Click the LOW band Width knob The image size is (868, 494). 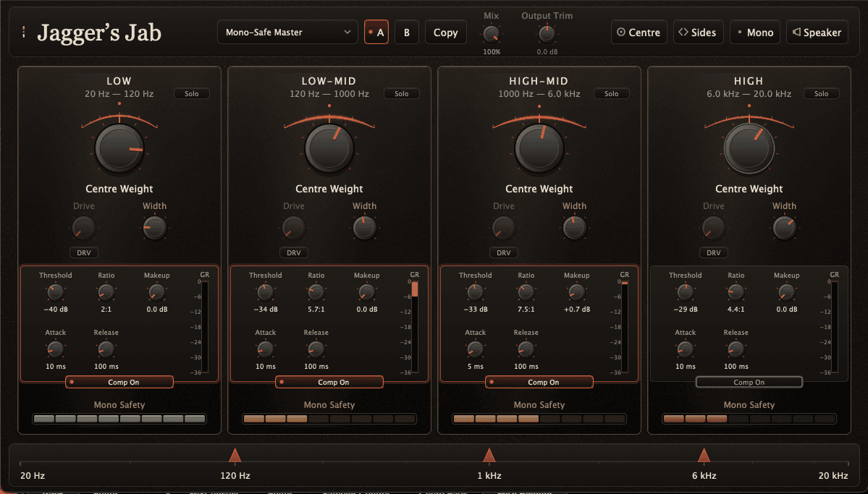[x=154, y=227]
